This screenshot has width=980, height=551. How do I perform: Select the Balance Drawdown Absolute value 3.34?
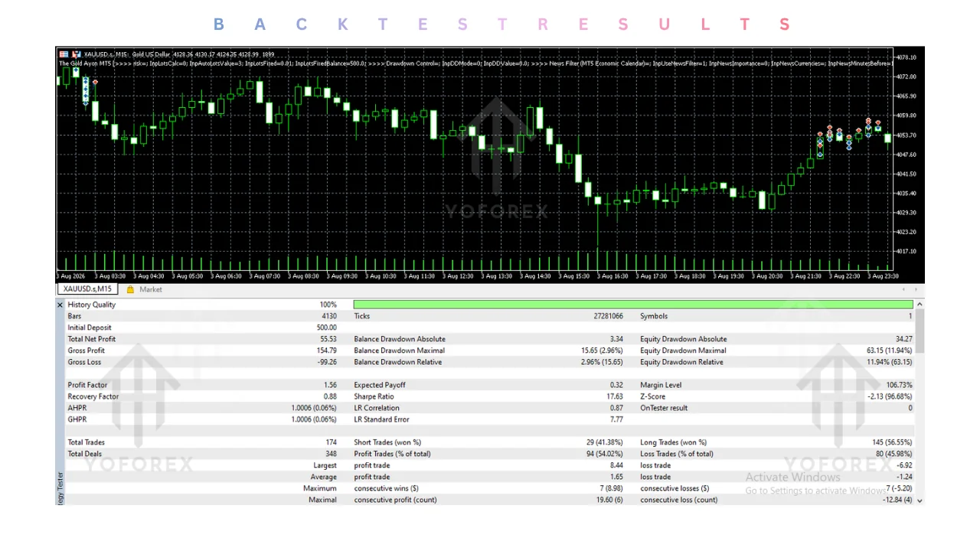click(x=616, y=339)
